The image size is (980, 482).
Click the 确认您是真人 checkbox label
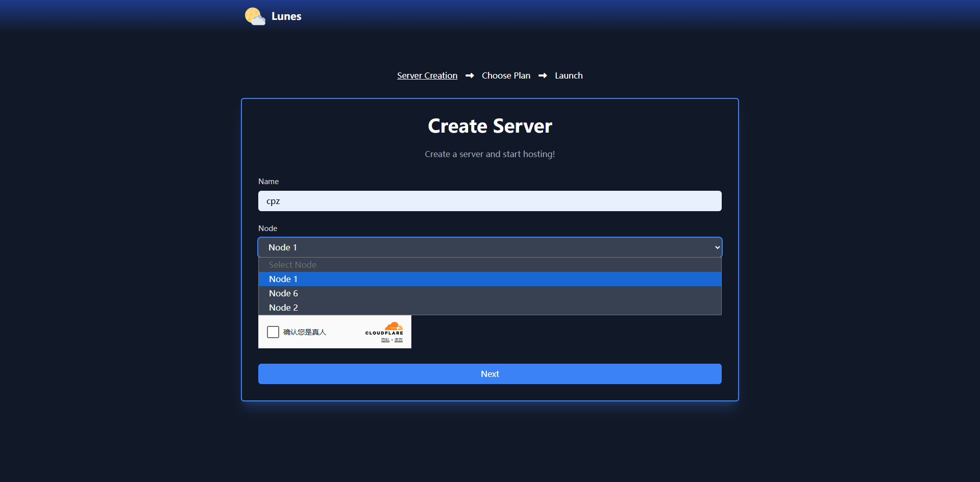click(x=305, y=332)
